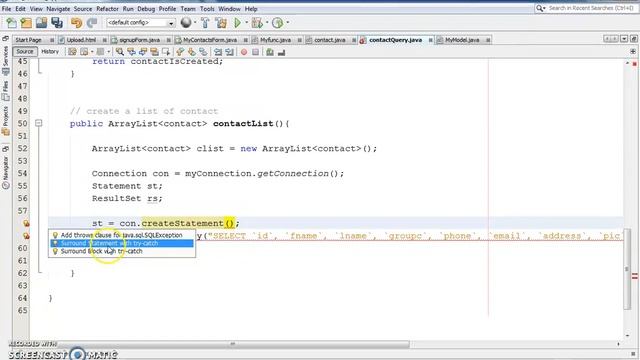The image size is (640, 360).
Task: Close the MyModel.java tab
Action: (488, 40)
